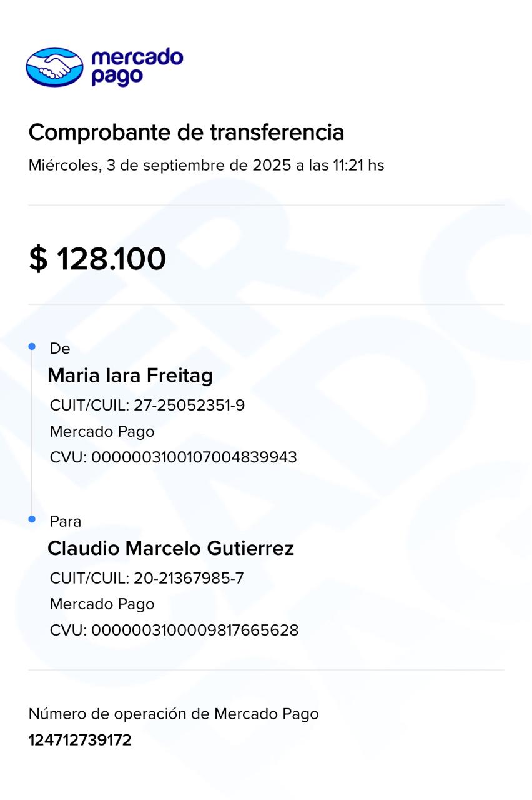Click the Número de operación label

pyautogui.click(x=174, y=714)
